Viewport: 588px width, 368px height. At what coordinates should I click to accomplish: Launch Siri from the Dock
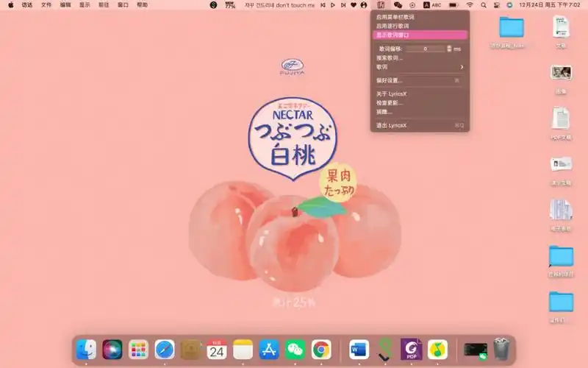[x=112, y=349]
